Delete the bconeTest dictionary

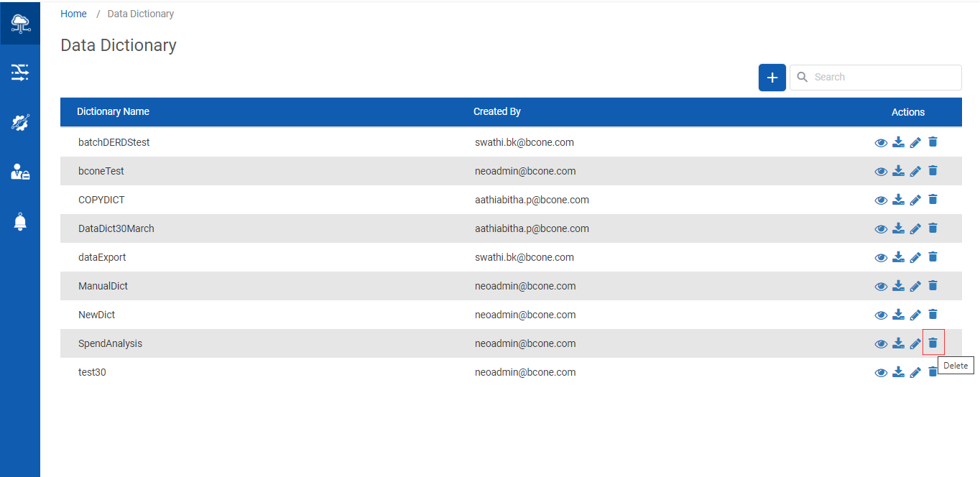tap(933, 171)
